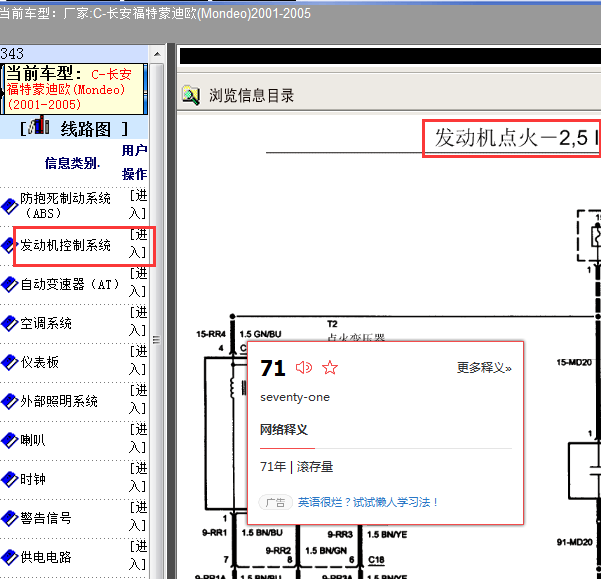Click the seventy-one translation text
This screenshot has width=601, height=579.
coord(295,397)
